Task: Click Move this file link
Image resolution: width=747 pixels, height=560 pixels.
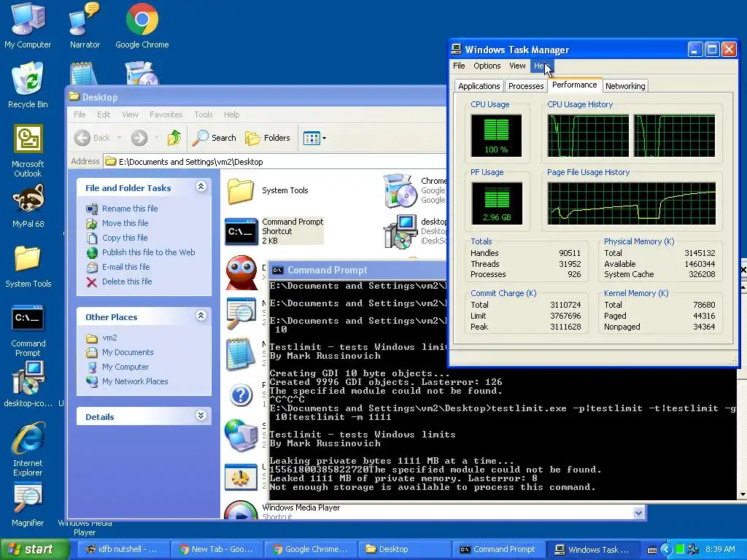Action: [x=125, y=223]
